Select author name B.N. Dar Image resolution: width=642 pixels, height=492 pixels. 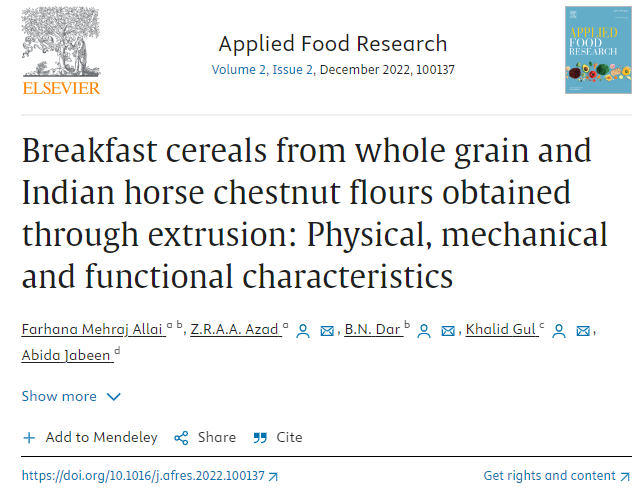[x=374, y=330]
